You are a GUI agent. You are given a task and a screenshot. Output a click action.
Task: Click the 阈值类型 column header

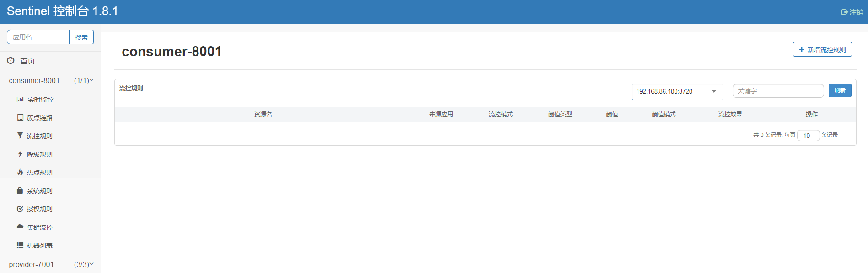pos(560,114)
